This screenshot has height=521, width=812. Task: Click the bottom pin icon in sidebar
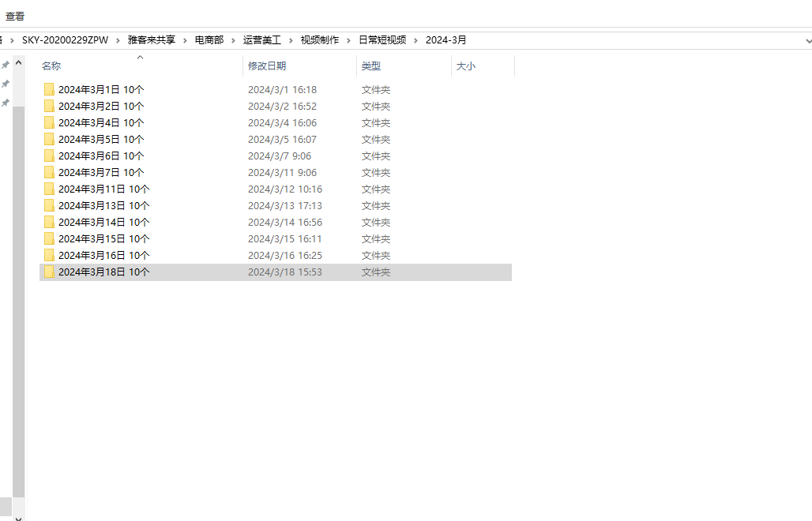coord(6,103)
